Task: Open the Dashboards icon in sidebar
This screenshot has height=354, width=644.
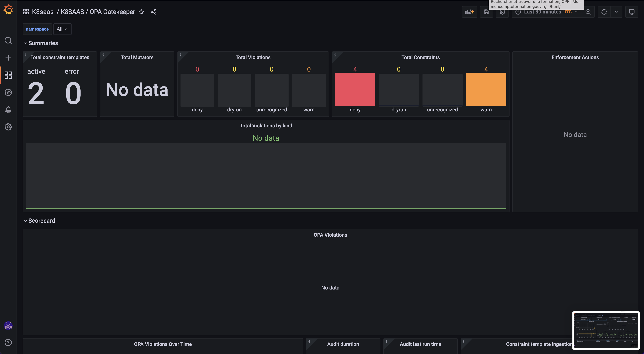Action: tap(8, 75)
